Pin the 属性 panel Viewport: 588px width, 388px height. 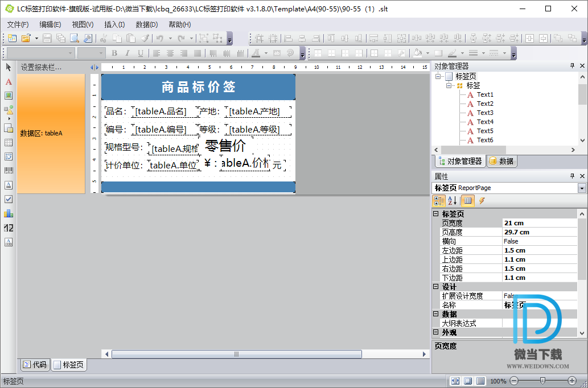(x=572, y=176)
